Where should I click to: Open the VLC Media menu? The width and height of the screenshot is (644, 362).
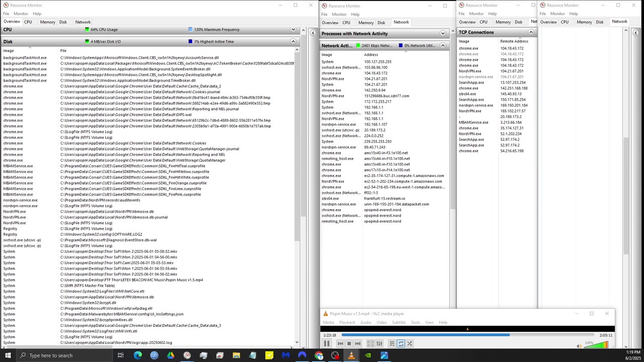pos(329,322)
